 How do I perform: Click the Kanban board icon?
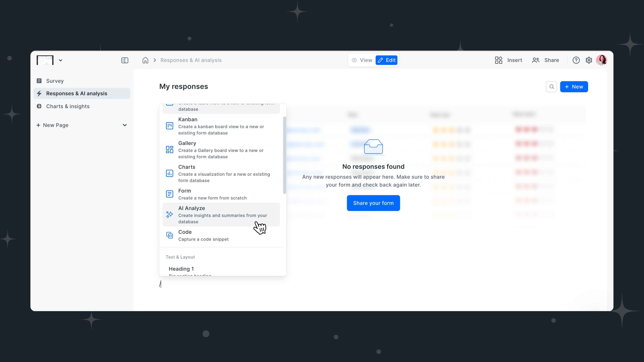coord(170,126)
